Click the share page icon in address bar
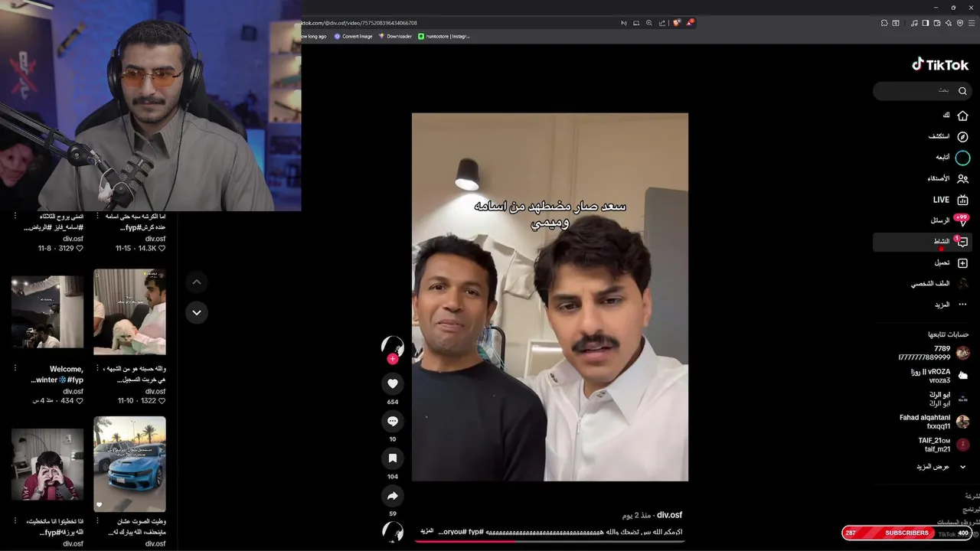Screen dimensions: 980x551 [662, 23]
